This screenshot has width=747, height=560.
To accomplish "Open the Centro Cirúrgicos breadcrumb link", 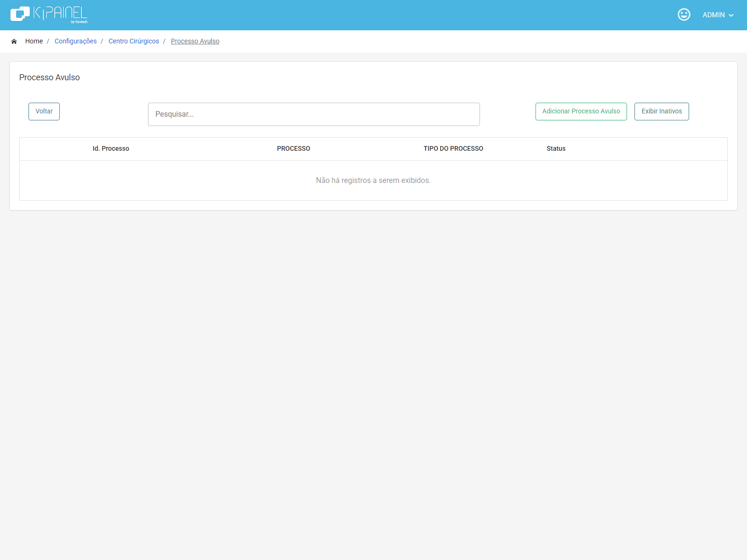I will coord(134,41).
